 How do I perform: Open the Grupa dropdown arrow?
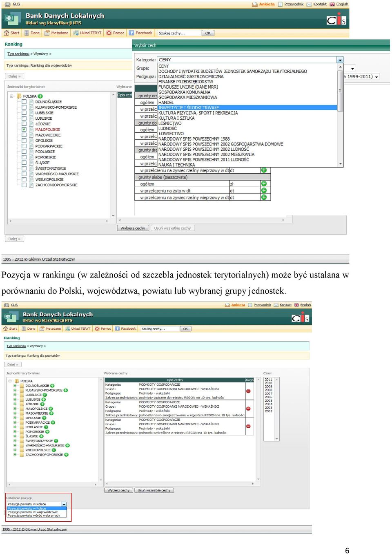click(x=352, y=69)
